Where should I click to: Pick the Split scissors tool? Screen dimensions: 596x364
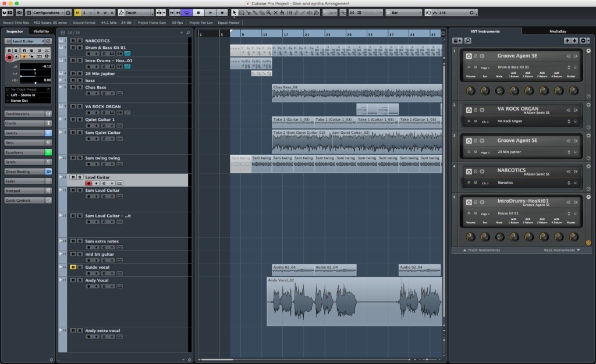tap(248, 13)
